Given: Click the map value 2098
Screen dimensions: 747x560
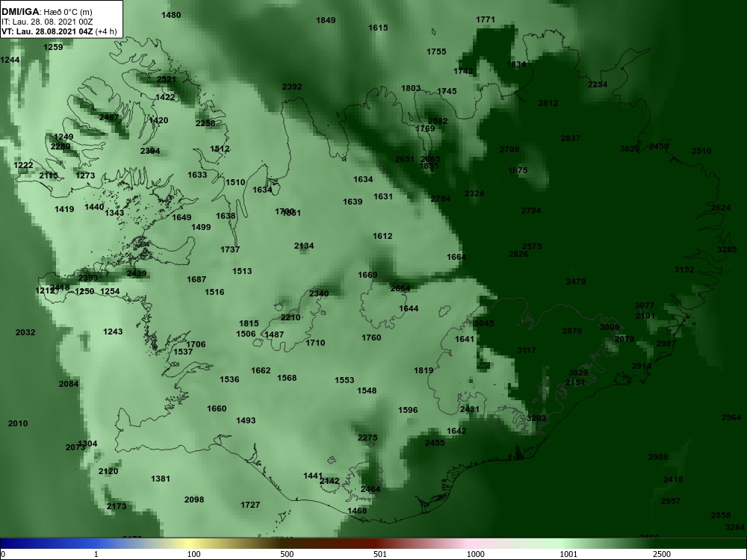Looking at the screenshot, I should [194, 500].
